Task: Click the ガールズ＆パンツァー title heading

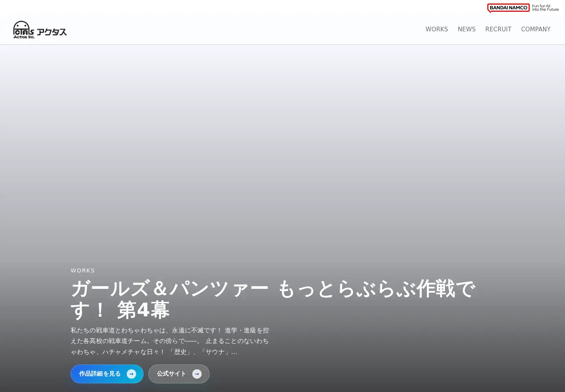Action: click(273, 299)
